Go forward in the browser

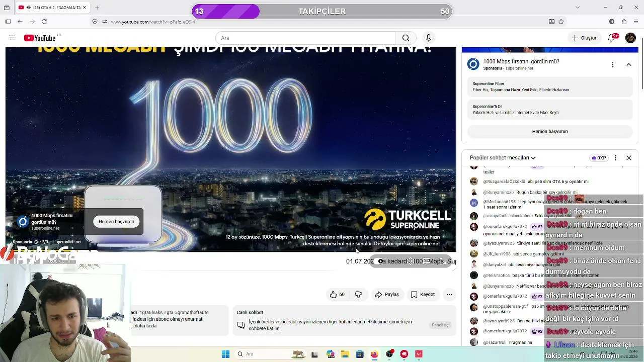click(32, 22)
